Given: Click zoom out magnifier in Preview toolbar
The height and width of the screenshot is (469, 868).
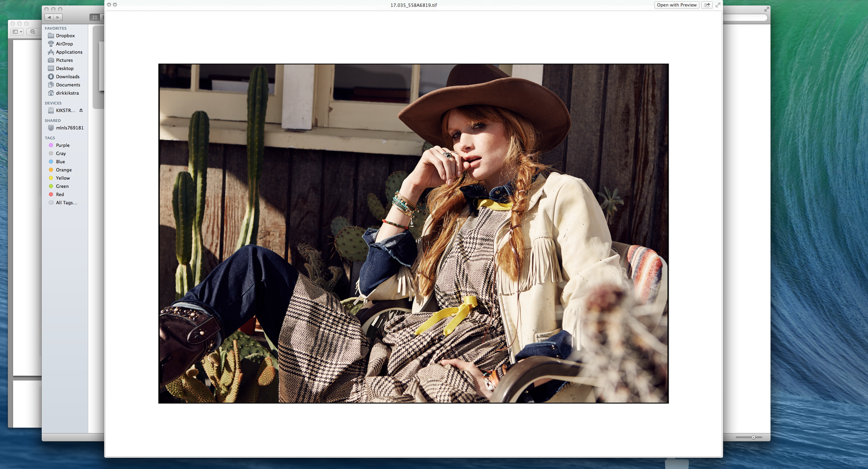Looking at the screenshot, I should (x=33, y=32).
